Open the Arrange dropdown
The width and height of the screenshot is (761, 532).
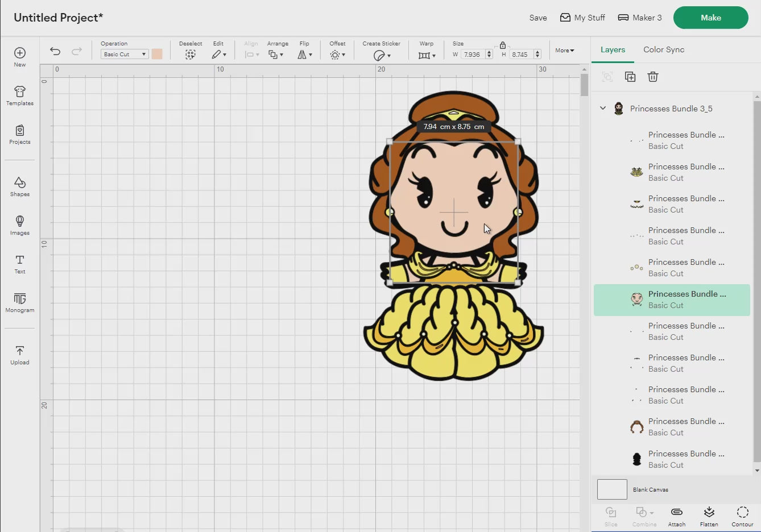pos(276,55)
